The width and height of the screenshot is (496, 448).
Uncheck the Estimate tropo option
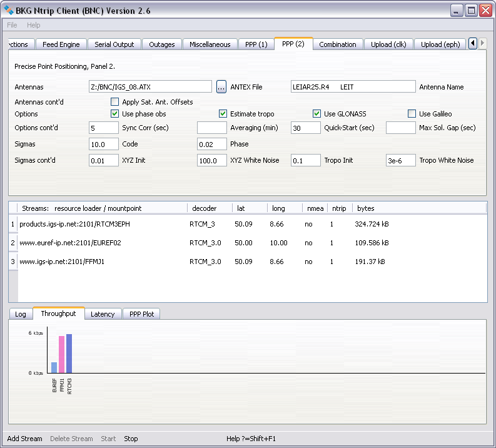coord(223,114)
